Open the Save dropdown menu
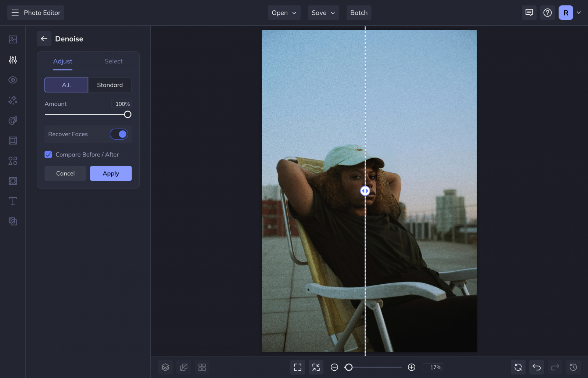The width and height of the screenshot is (588, 378). [323, 12]
